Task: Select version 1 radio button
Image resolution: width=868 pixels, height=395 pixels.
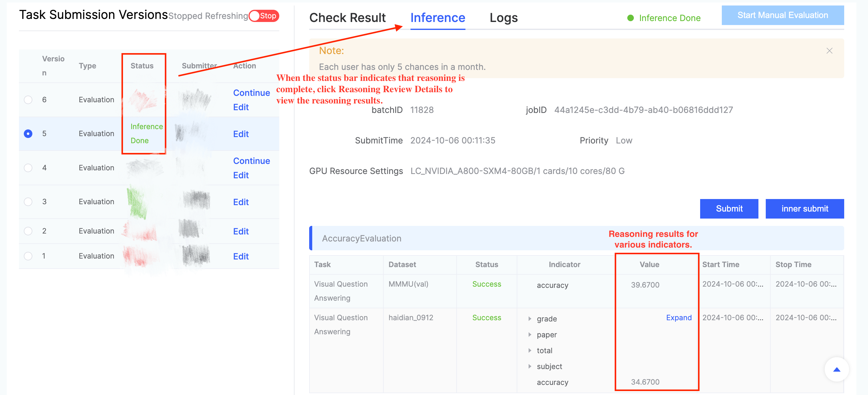Action: 28,256
